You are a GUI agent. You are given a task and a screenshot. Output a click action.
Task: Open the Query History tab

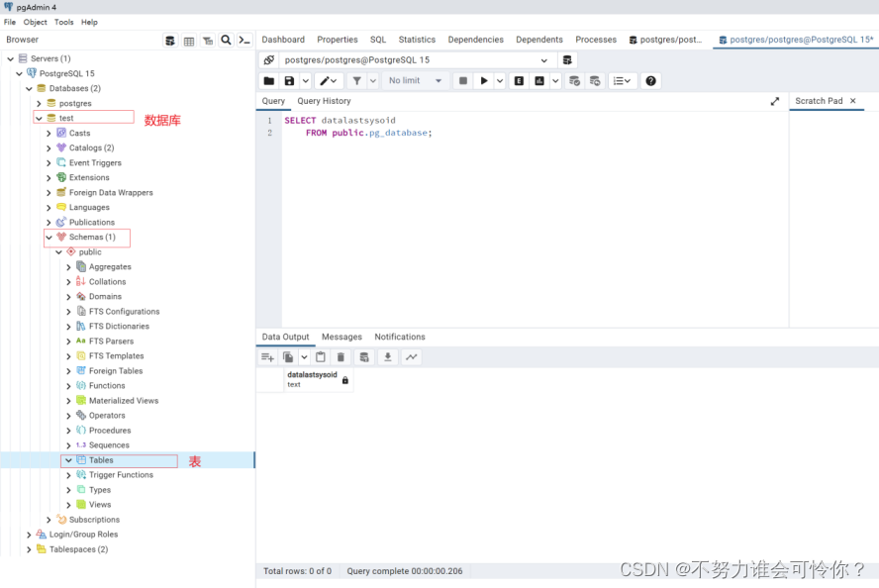coord(324,100)
